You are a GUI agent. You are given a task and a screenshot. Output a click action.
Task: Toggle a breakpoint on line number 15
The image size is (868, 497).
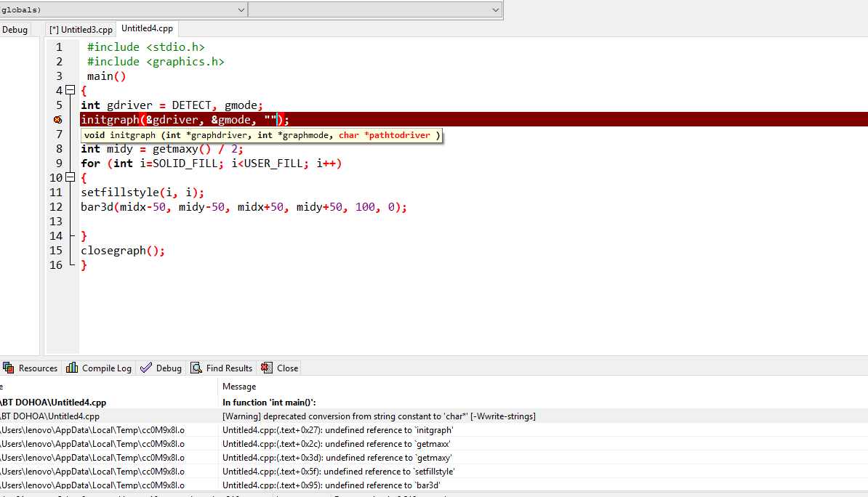[57, 251]
